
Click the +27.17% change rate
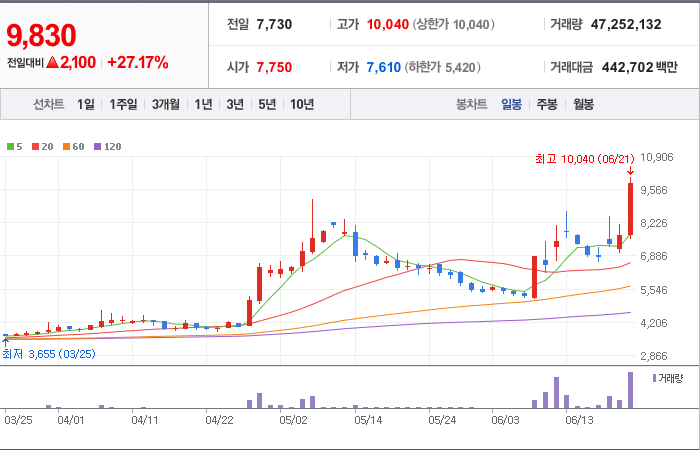pos(138,63)
